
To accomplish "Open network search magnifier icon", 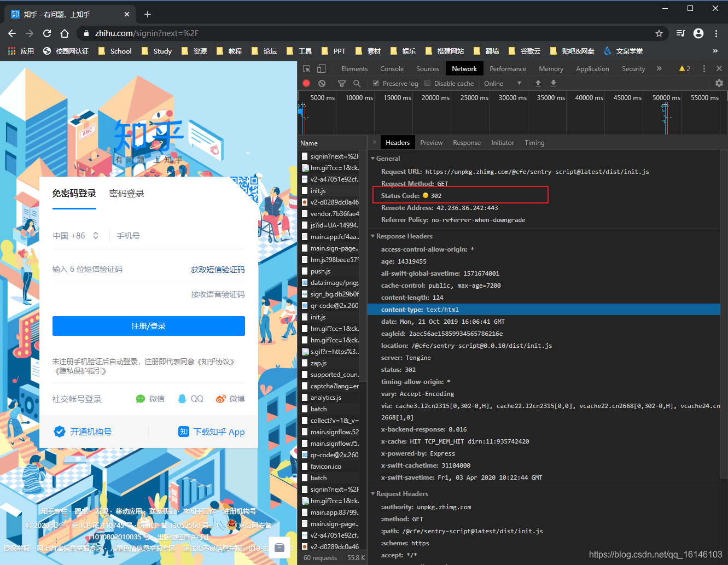I will point(357,83).
